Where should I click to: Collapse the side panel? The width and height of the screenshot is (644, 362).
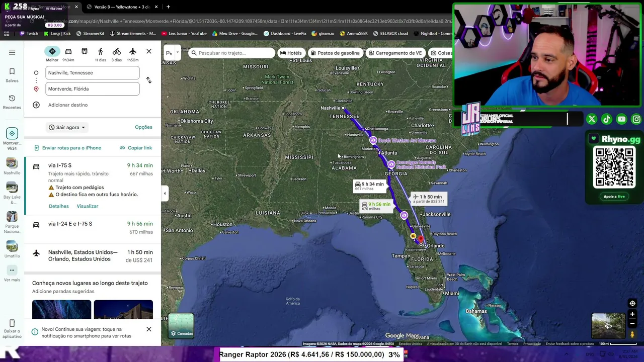coord(165,194)
